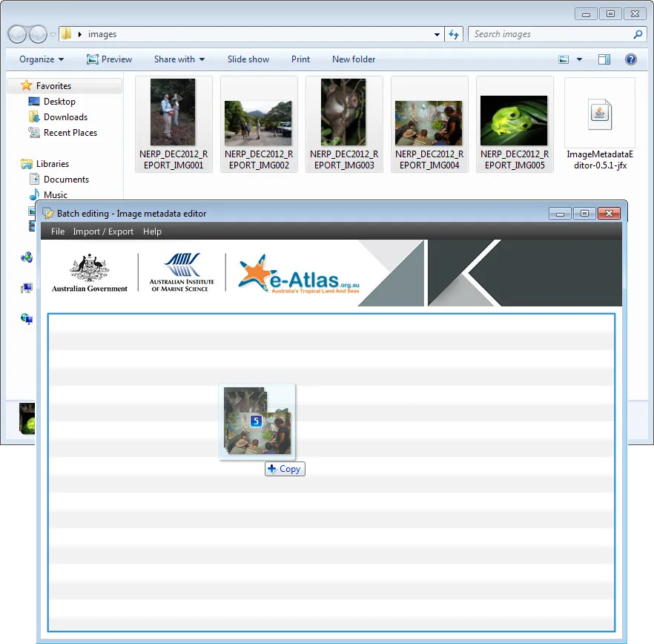Click the Batch editing window title icon
This screenshot has height=644, width=654.
48,213
